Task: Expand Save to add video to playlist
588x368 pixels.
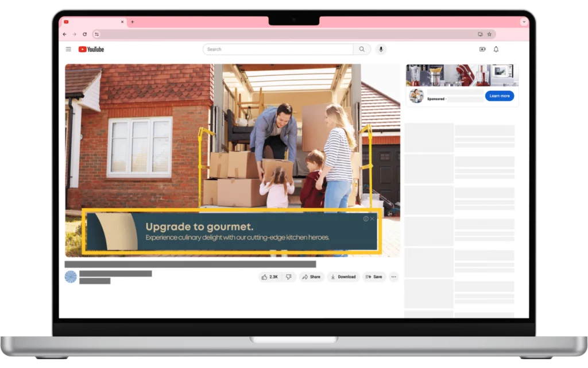Action: (x=375, y=277)
